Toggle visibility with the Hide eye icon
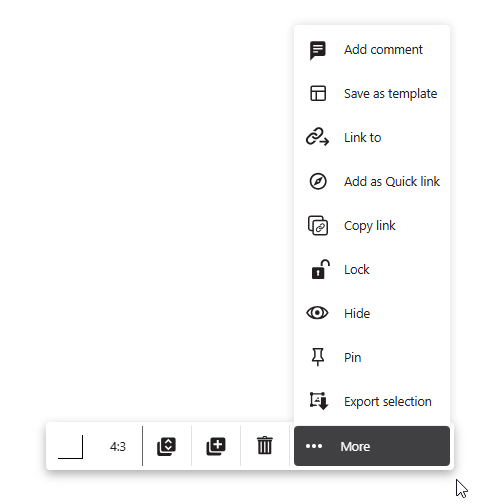478x503 pixels. (317, 313)
